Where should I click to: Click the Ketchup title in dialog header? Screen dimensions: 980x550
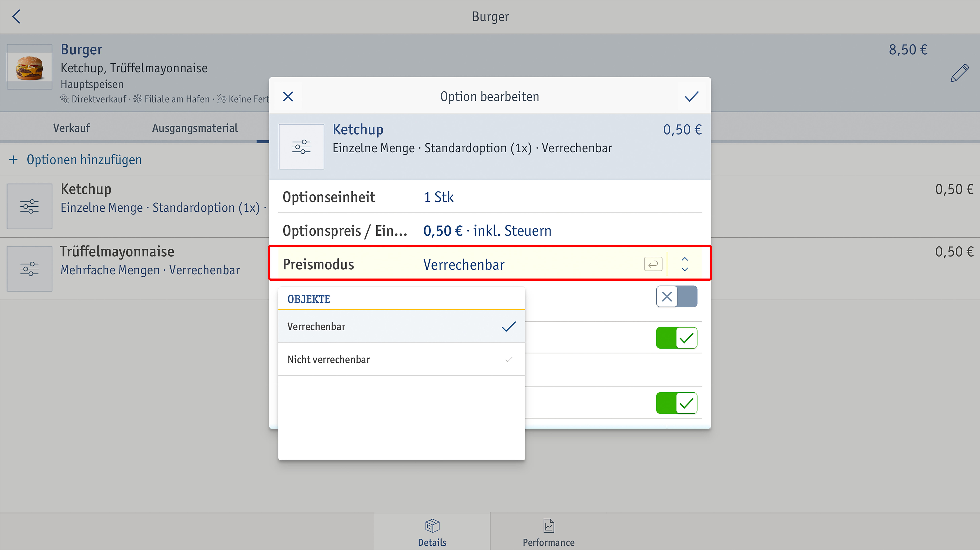coord(358,129)
